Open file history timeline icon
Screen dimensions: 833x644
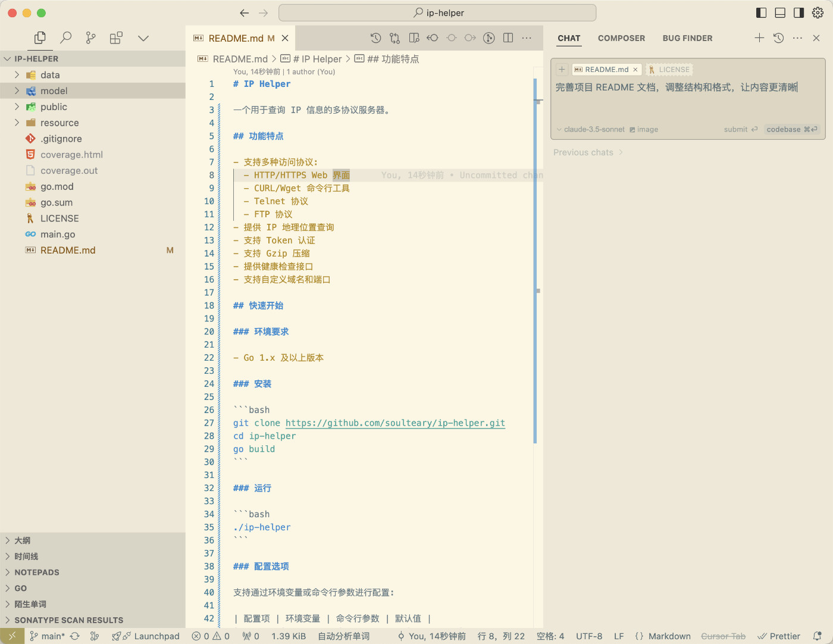(375, 38)
